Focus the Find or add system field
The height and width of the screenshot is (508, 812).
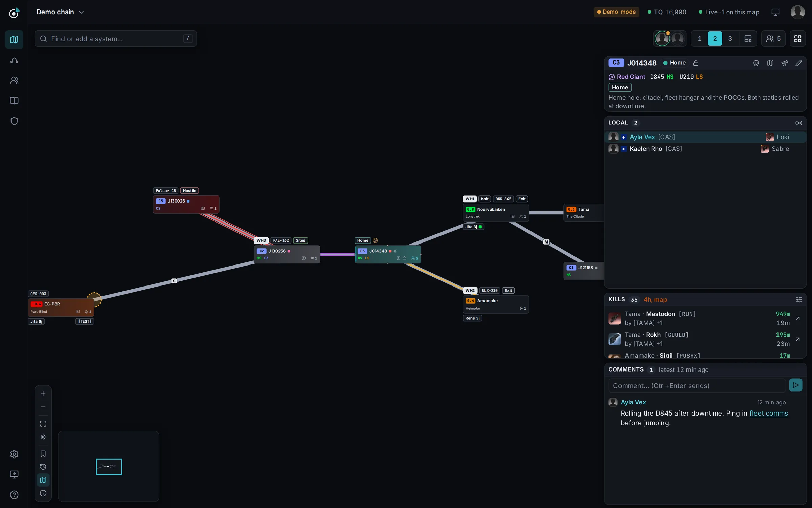click(x=115, y=39)
